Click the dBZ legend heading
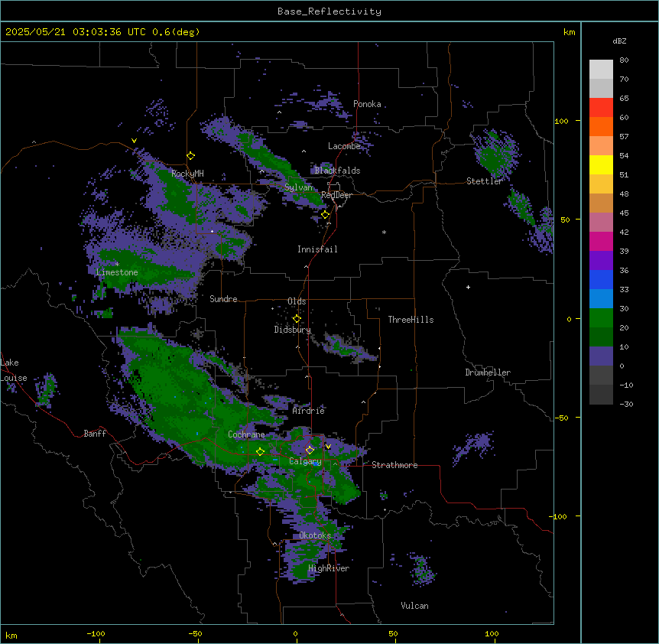 (x=619, y=41)
